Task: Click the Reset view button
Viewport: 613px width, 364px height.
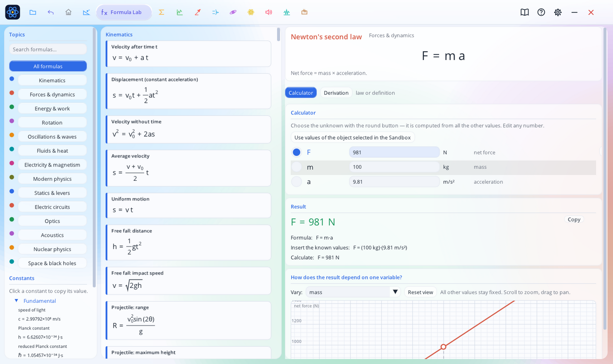Action: point(420,292)
